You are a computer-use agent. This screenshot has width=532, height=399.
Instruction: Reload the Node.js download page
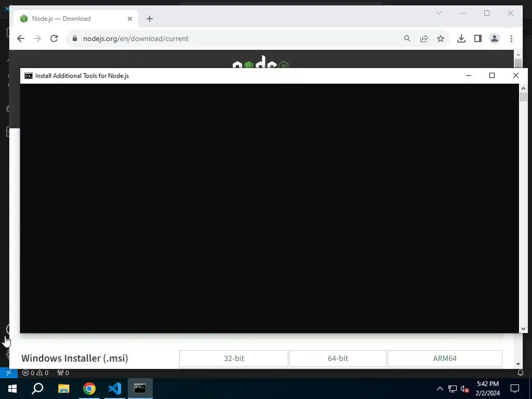click(x=54, y=38)
